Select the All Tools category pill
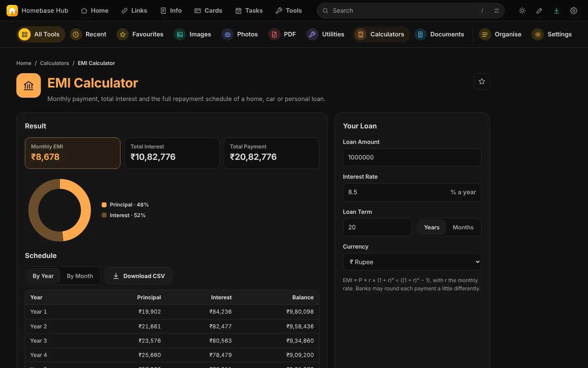 click(41, 34)
